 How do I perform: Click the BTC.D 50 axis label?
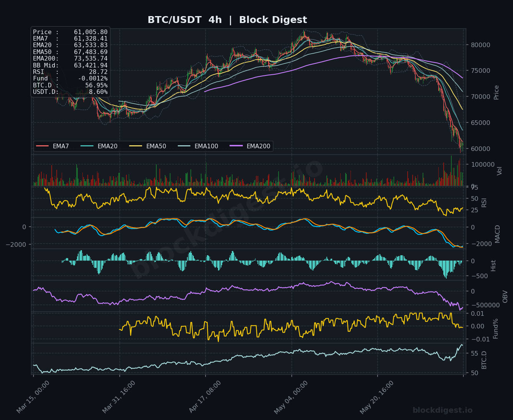tap(474, 373)
